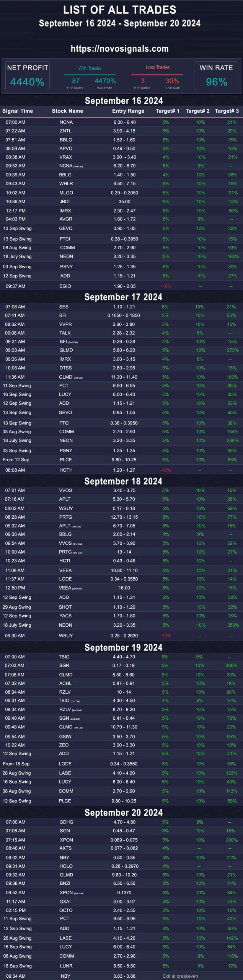Select the September 16 2024 section heading
The image size is (243, 980).
124,101
